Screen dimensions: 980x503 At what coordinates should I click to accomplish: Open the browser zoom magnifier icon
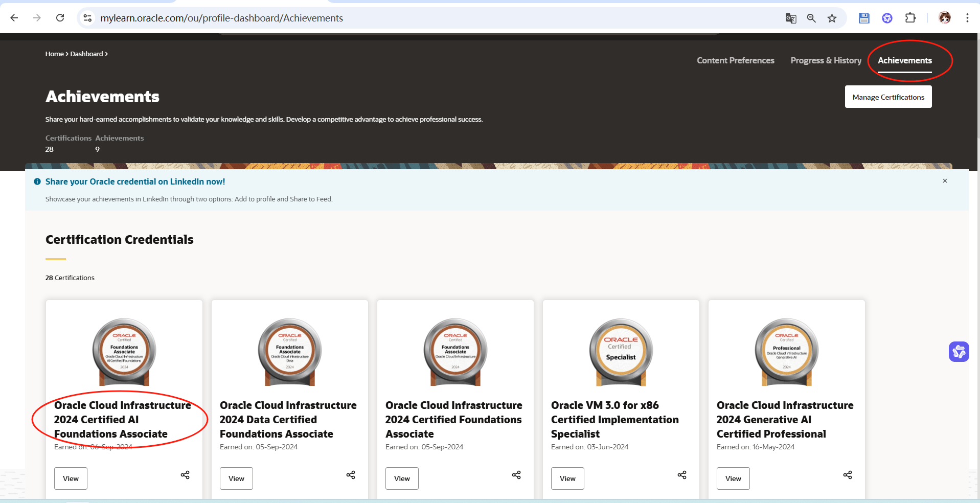click(x=811, y=18)
